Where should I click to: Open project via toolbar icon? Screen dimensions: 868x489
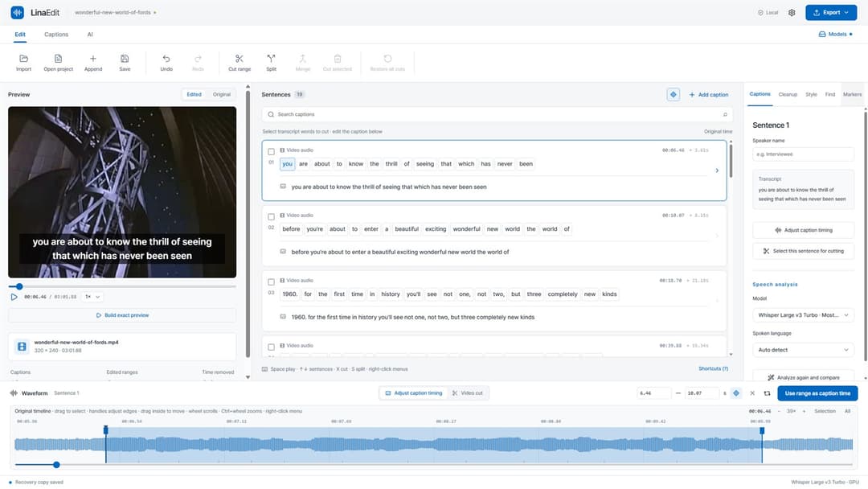(x=58, y=59)
